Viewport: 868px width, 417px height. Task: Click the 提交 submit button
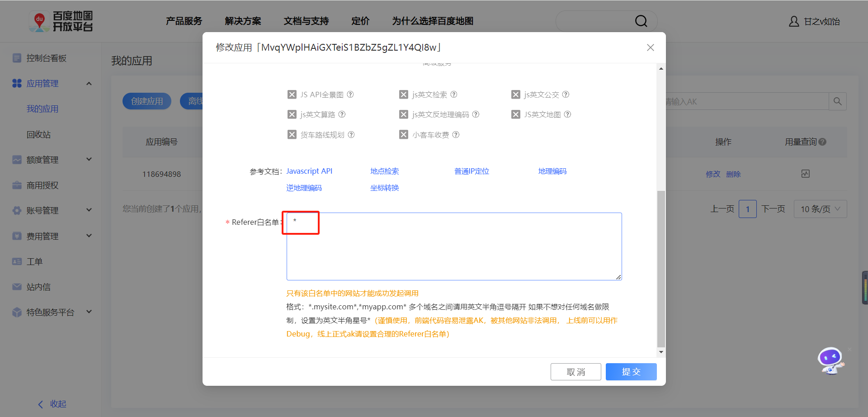631,371
